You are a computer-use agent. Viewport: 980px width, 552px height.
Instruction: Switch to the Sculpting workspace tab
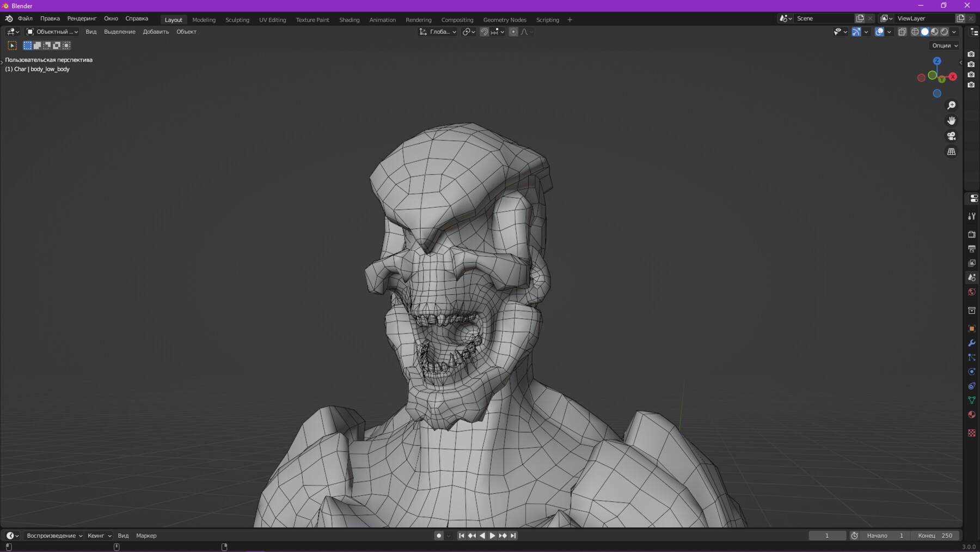[x=237, y=20]
